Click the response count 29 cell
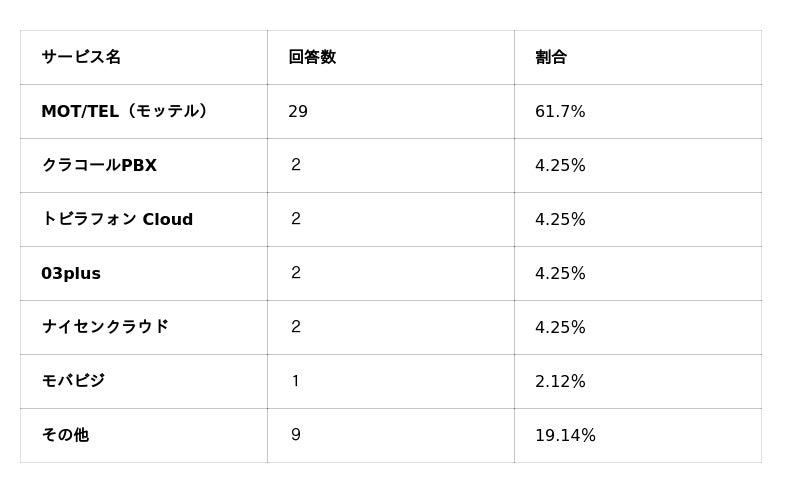Image resolution: width=800 pixels, height=493 pixels. pyautogui.click(x=298, y=111)
